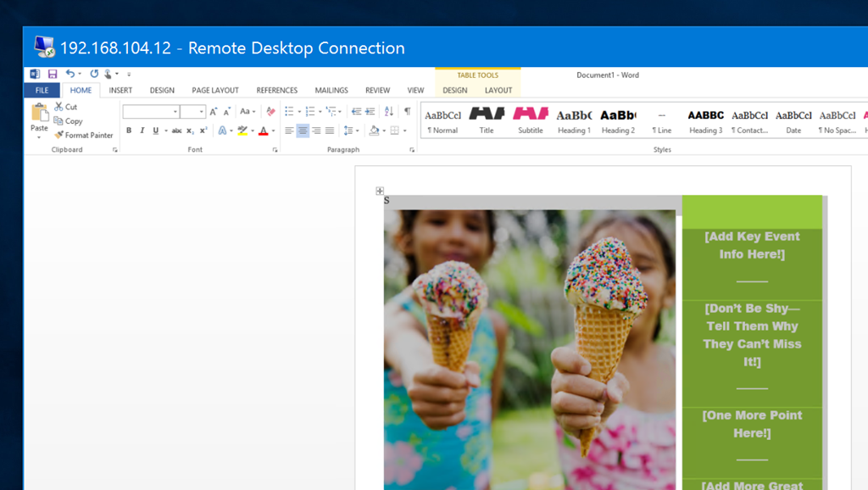The image size is (868, 490).
Task: Expand the Paste options arrow
Action: point(39,136)
